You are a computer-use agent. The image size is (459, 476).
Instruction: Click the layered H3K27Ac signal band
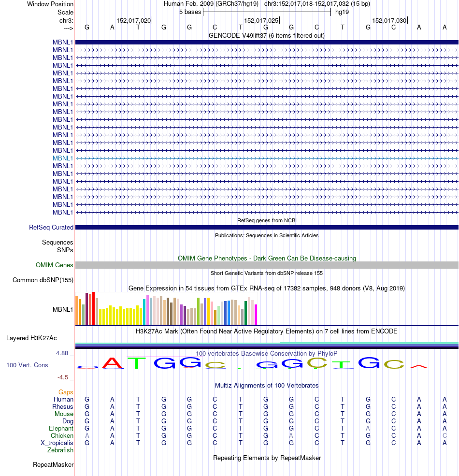click(x=267, y=346)
